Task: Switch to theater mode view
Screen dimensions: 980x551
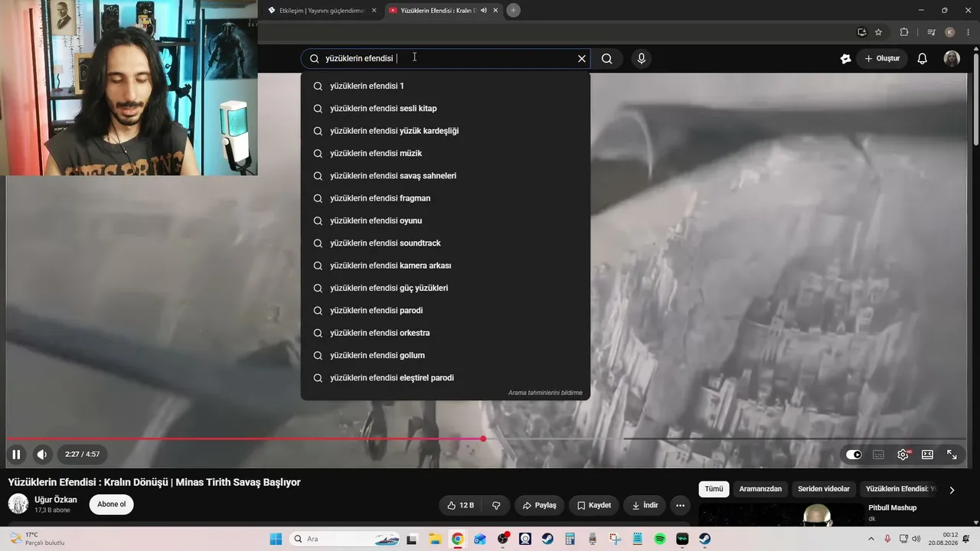Action: point(927,455)
